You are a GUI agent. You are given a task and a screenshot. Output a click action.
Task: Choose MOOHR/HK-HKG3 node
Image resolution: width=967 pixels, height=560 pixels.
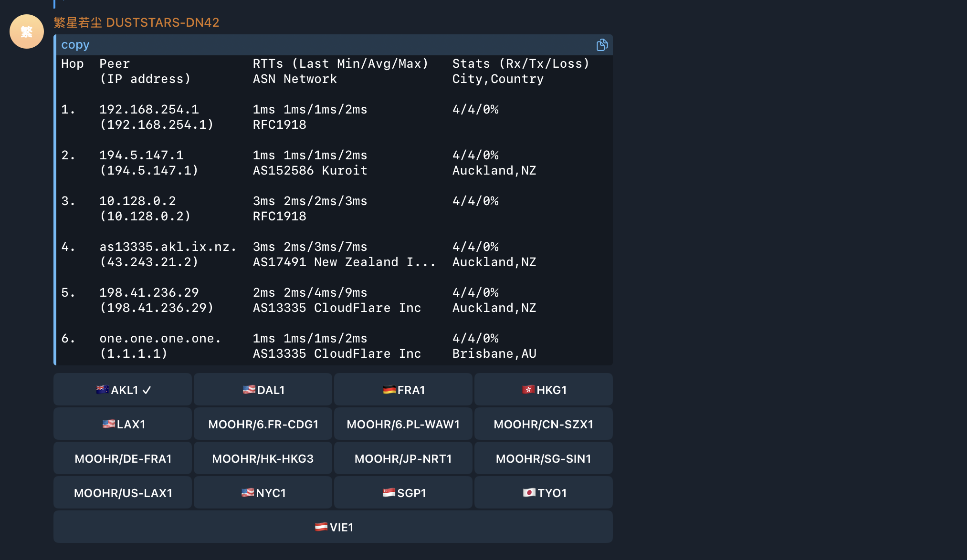tap(263, 458)
